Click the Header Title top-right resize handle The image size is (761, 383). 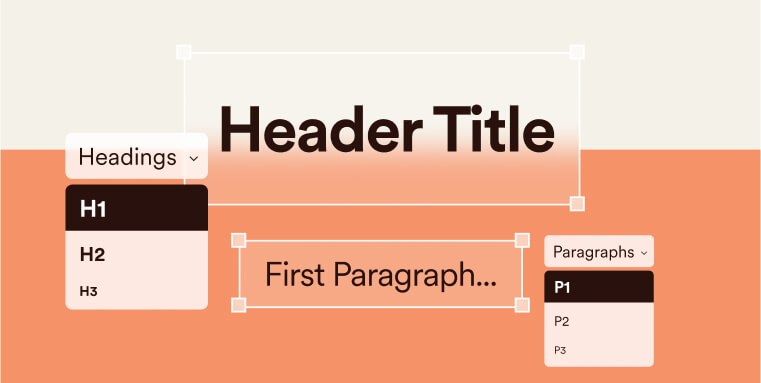point(577,52)
